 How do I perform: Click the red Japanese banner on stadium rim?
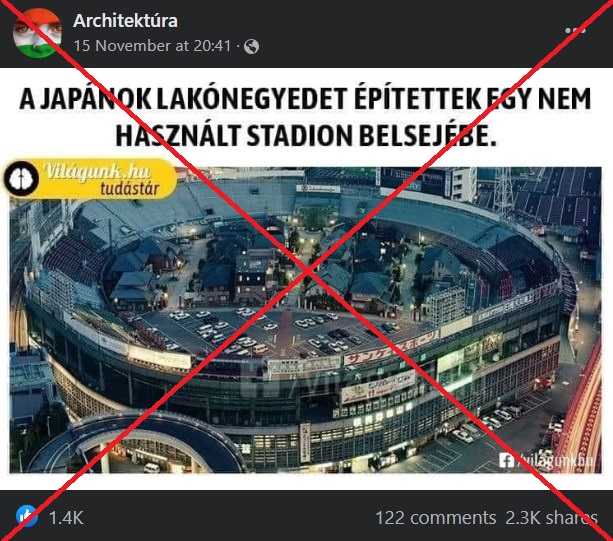(391, 347)
